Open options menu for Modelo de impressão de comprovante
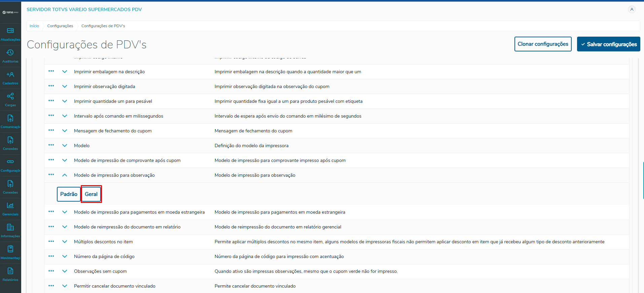 [51, 160]
